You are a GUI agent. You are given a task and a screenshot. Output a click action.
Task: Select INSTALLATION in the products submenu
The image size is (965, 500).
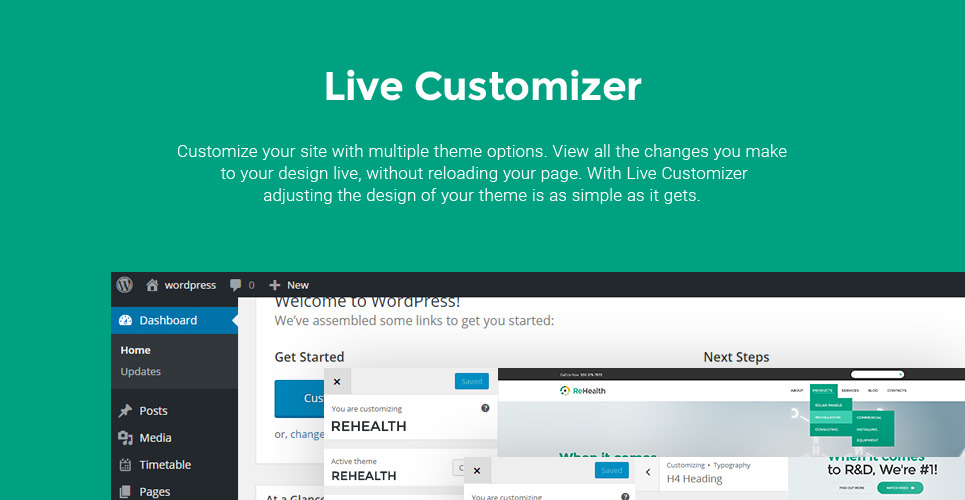827,417
